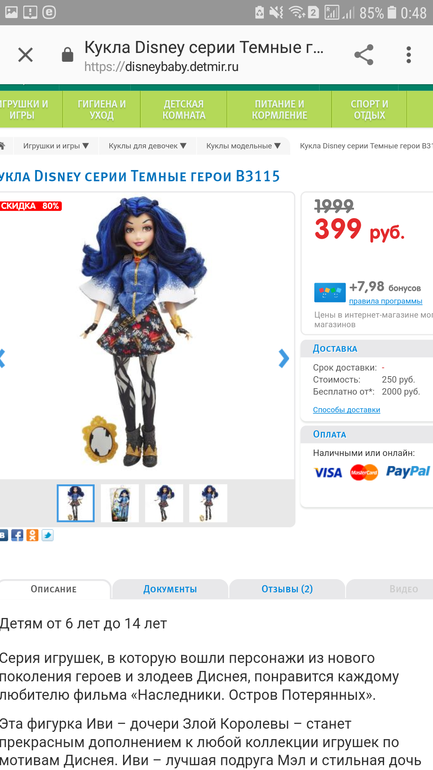Select the boxed doll thumbnail
Viewport: 433px width, 770px height.
click(x=120, y=503)
